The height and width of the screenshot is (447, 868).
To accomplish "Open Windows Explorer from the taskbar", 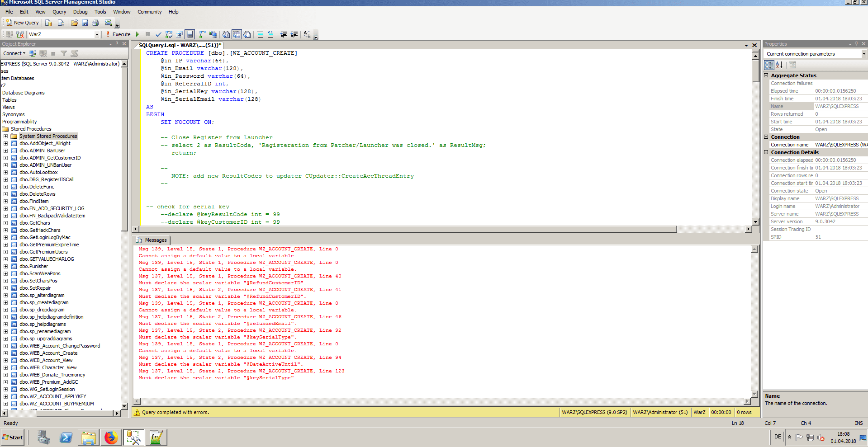I will 89,437.
